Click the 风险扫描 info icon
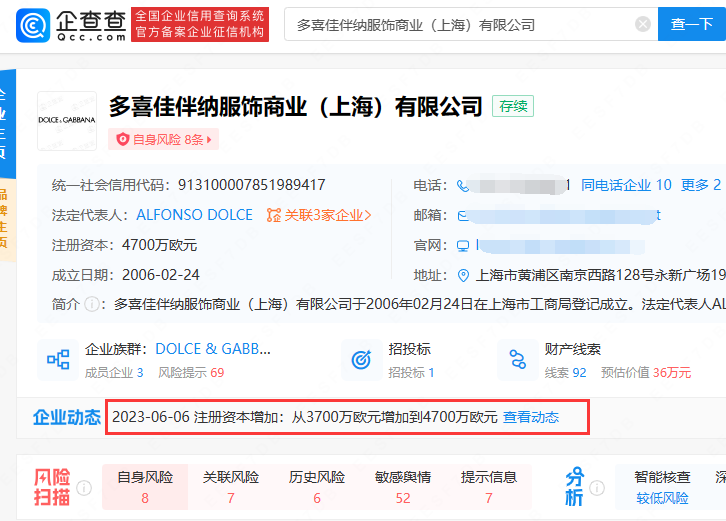726x521 pixels. [84, 488]
